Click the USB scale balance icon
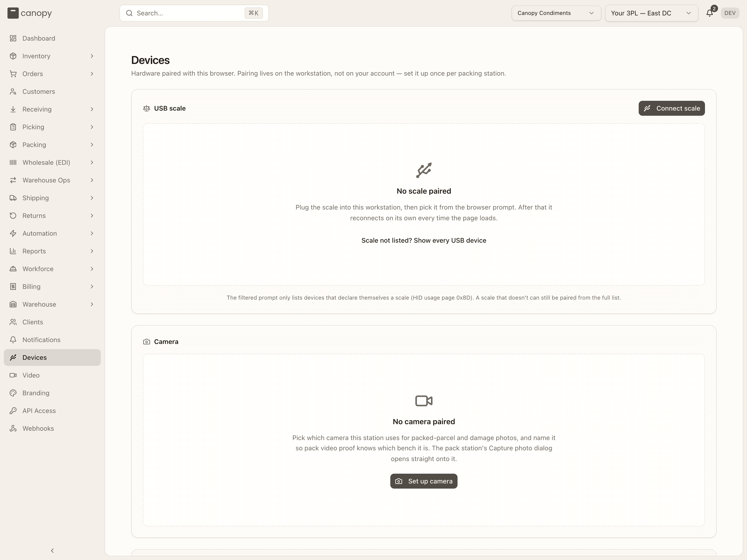Image resolution: width=747 pixels, height=560 pixels. point(146,108)
